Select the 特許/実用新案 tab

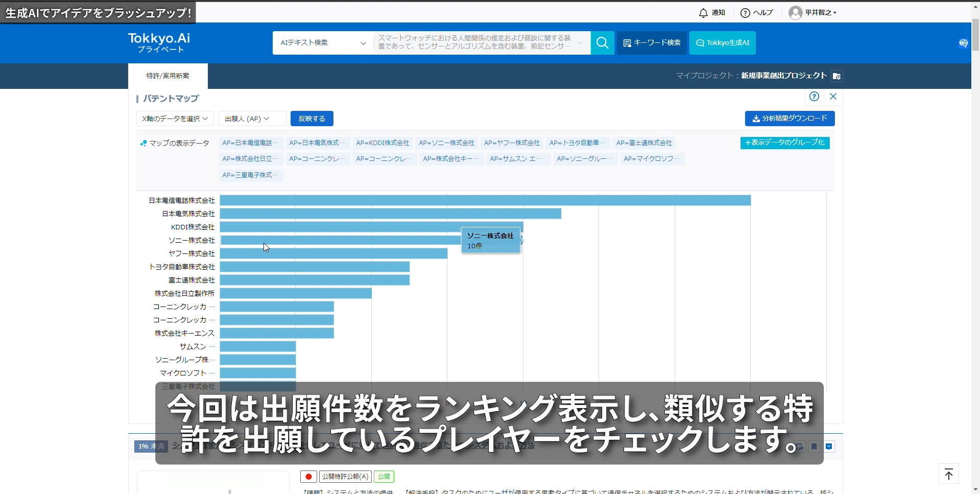point(168,76)
